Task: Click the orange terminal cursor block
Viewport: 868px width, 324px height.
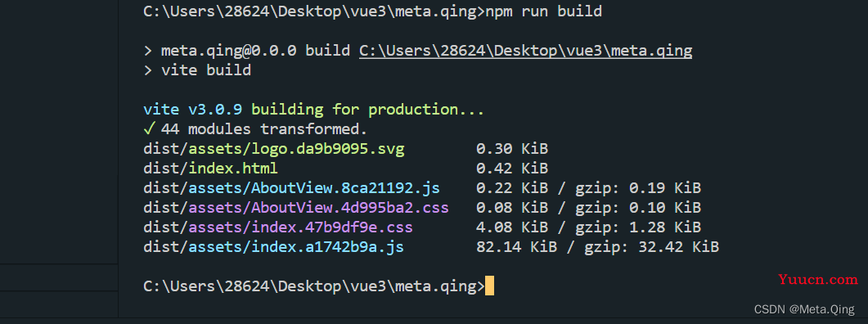Action: coord(489,286)
